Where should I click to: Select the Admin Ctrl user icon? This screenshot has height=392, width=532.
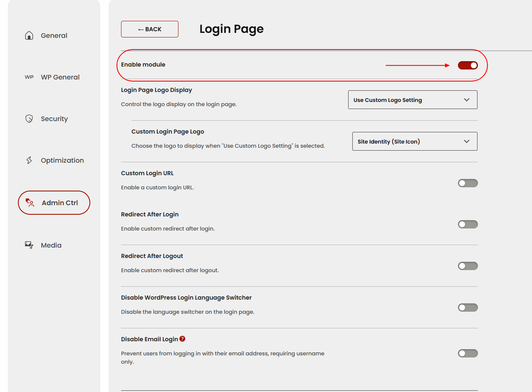tap(29, 203)
